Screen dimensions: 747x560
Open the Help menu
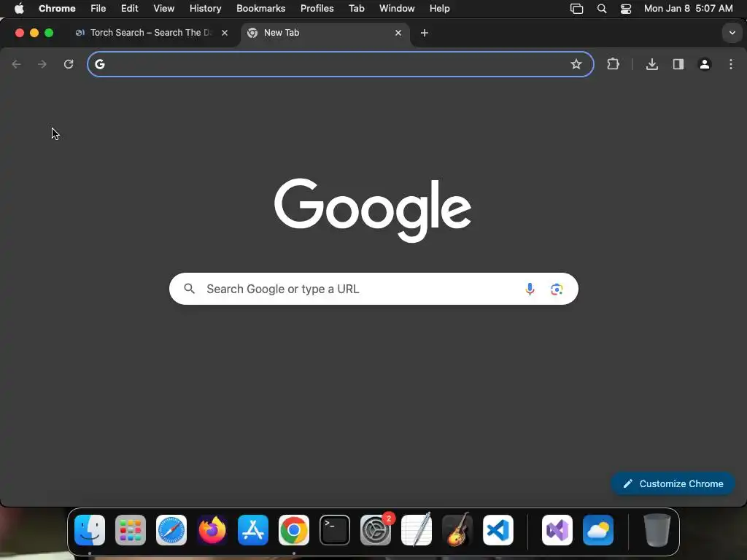(x=439, y=9)
